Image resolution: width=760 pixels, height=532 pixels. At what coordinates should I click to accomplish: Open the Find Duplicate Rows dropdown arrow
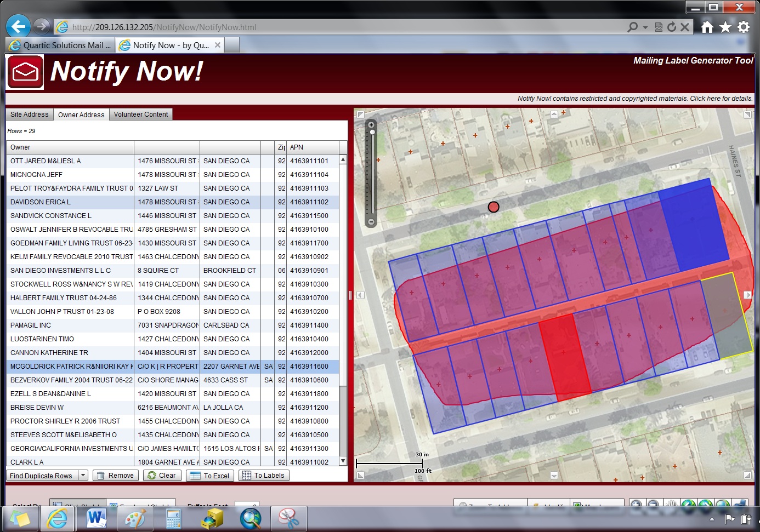click(x=83, y=475)
